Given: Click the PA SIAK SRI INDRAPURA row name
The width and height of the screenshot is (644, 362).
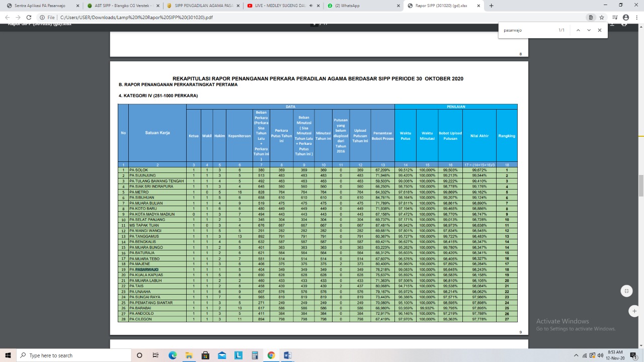Looking at the screenshot, I should tap(151, 187).
